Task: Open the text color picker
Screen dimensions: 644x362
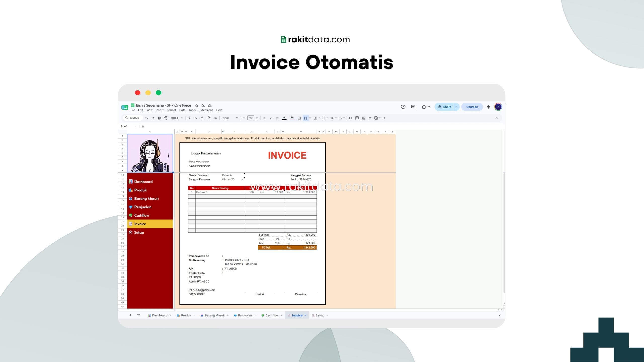Action: coord(284,118)
